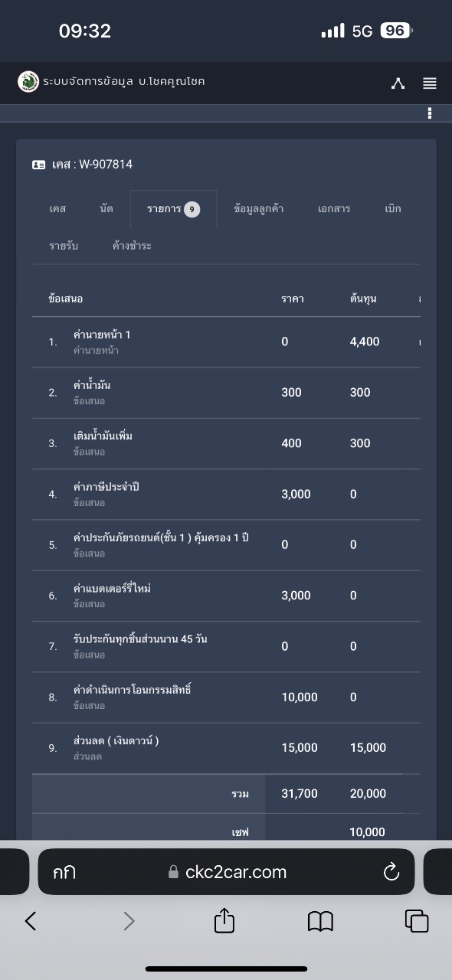Open Safari tabs overview icon
The image size is (452, 980).
417,921
